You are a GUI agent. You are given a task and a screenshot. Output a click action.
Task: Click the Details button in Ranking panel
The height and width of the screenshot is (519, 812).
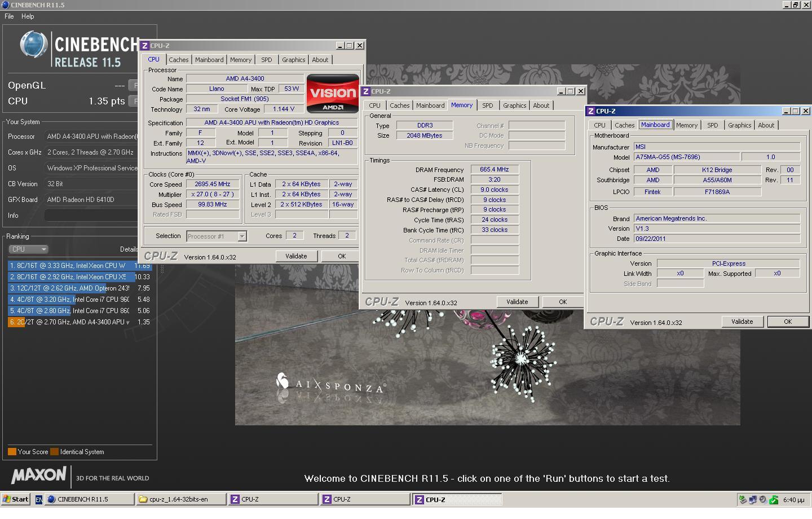pos(129,249)
